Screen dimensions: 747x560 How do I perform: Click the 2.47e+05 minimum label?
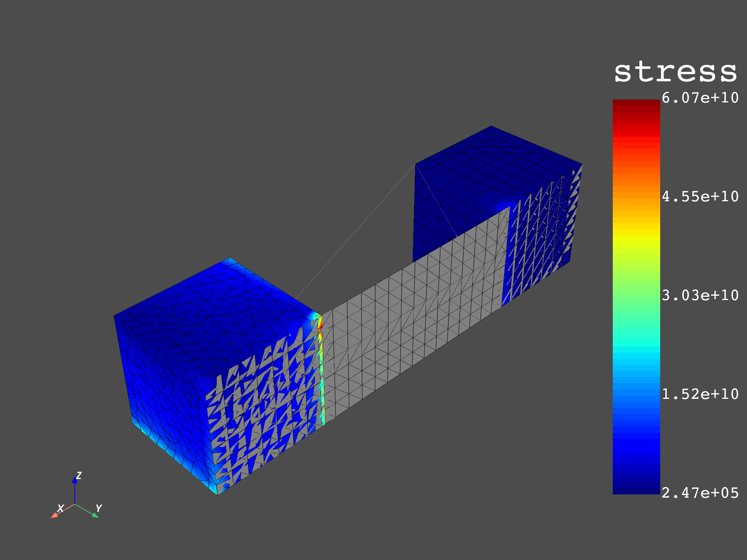[x=700, y=493]
